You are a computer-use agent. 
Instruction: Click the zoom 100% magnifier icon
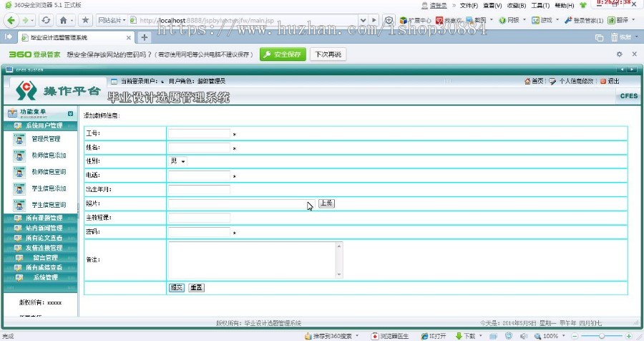[x=537, y=336]
